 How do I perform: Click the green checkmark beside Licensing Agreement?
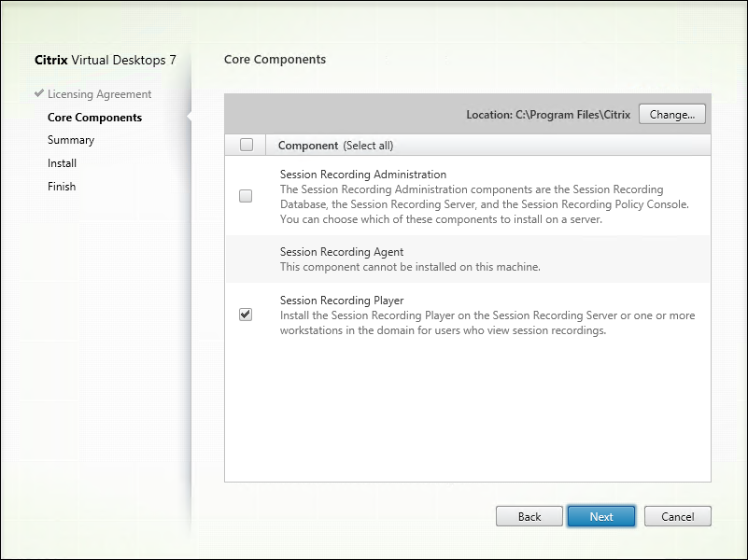38,94
